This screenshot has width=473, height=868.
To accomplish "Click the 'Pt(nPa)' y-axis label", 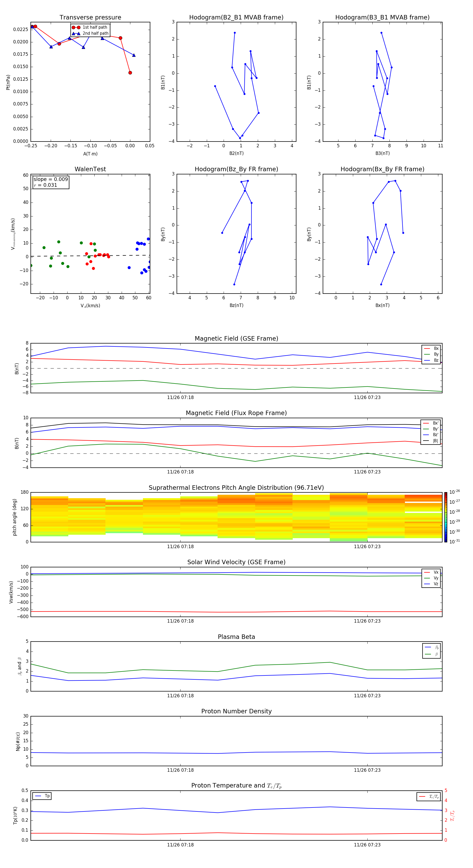I will [x=8, y=82].
